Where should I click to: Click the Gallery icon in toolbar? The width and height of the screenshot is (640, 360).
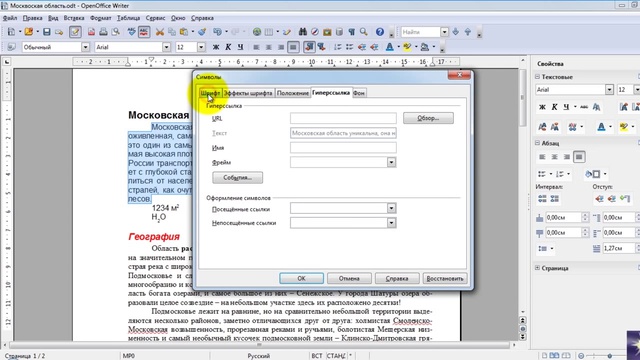point(327,32)
